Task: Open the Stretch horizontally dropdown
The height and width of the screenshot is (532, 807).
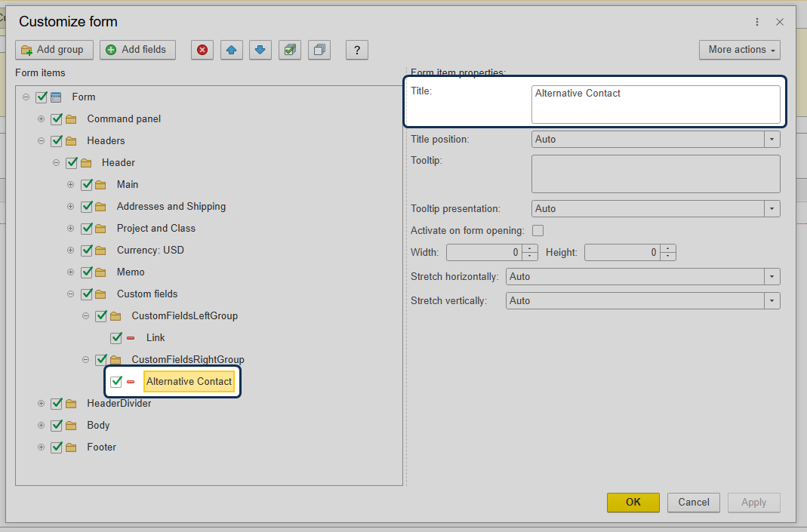Action: [772, 277]
